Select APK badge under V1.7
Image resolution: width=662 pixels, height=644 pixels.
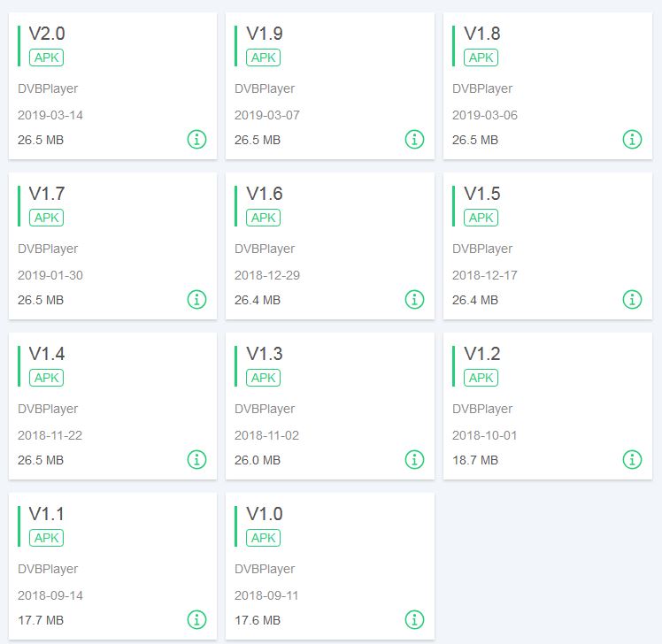pyautogui.click(x=46, y=218)
